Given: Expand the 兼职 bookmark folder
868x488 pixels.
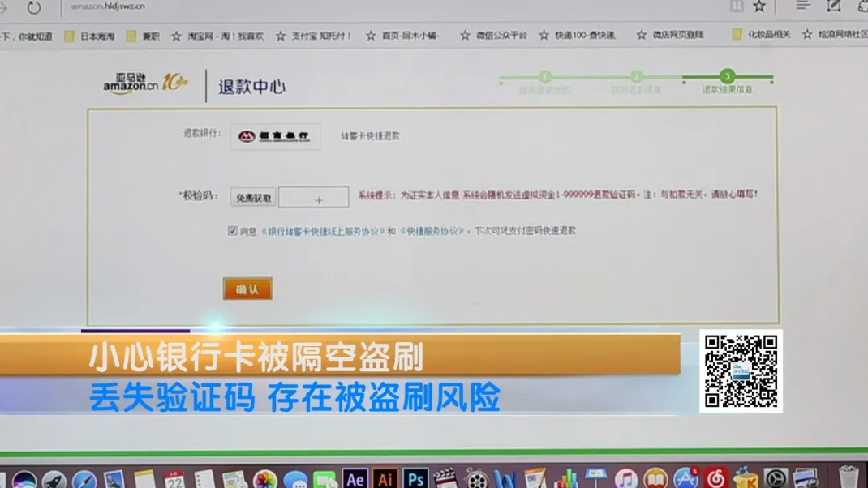Looking at the screenshot, I should [144, 36].
